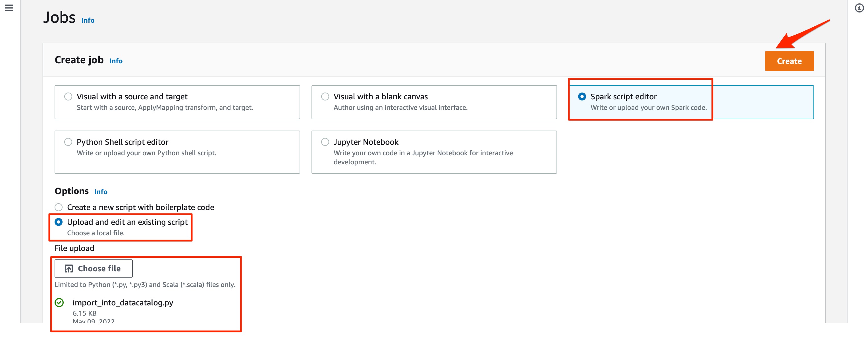Click the Create job info link
The width and height of the screenshot is (868, 344).
(115, 61)
